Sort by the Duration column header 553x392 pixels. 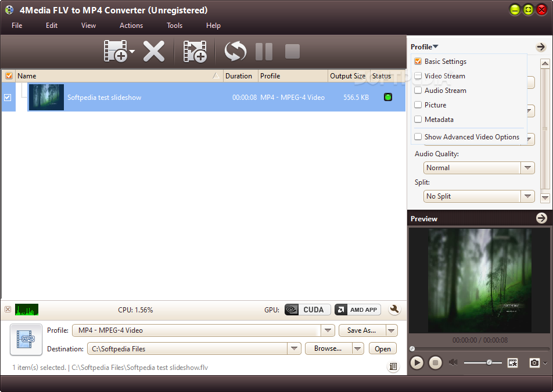pyautogui.click(x=240, y=76)
